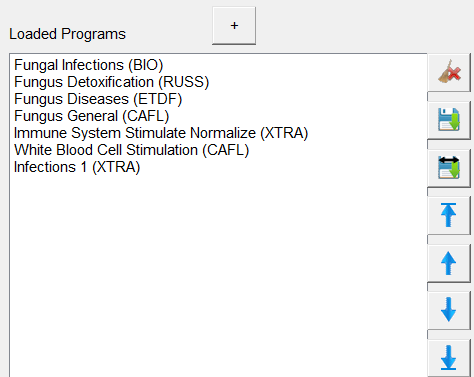Move selected program to top of list
Image resolution: width=474 pixels, height=377 pixels.
tap(449, 215)
